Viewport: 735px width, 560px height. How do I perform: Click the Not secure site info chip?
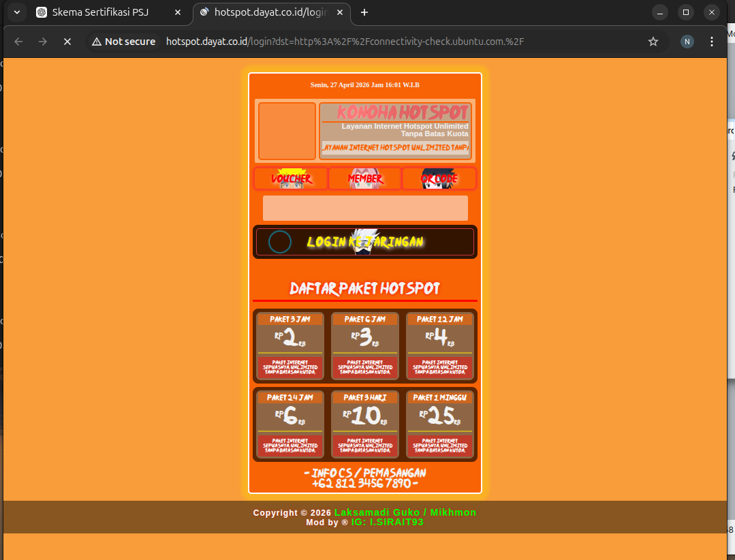pyautogui.click(x=124, y=42)
